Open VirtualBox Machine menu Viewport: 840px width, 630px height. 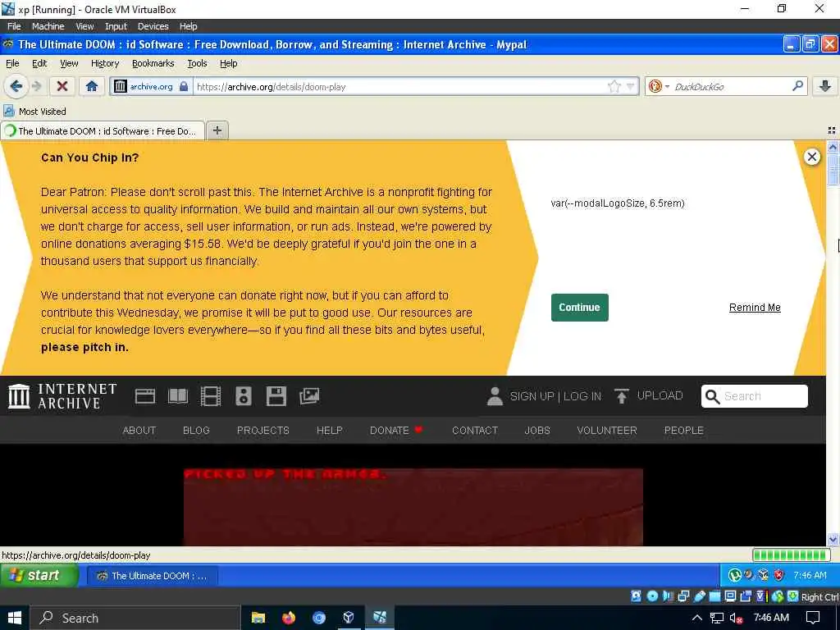pos(48,26)
